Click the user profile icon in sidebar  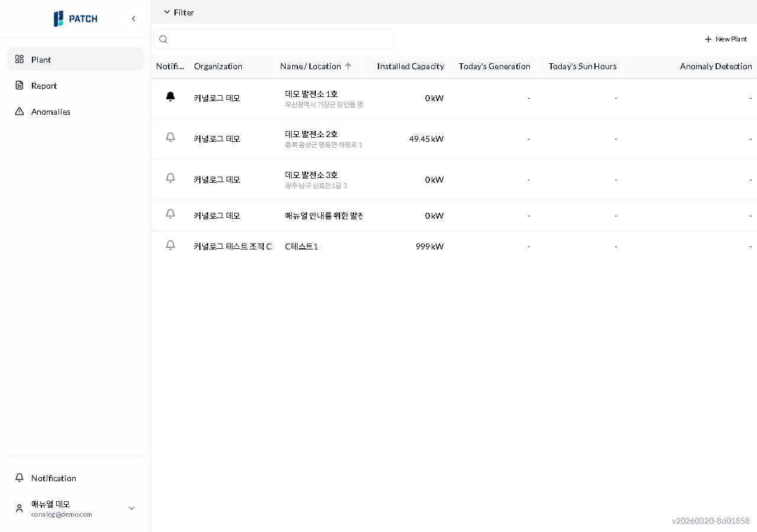pyautogui.click(x=20, y=508)
